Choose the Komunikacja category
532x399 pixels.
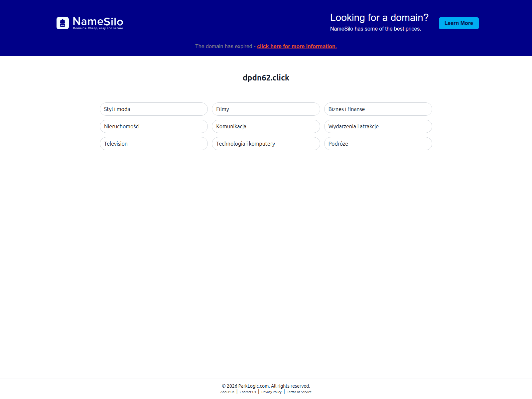(x=266, y=126)
